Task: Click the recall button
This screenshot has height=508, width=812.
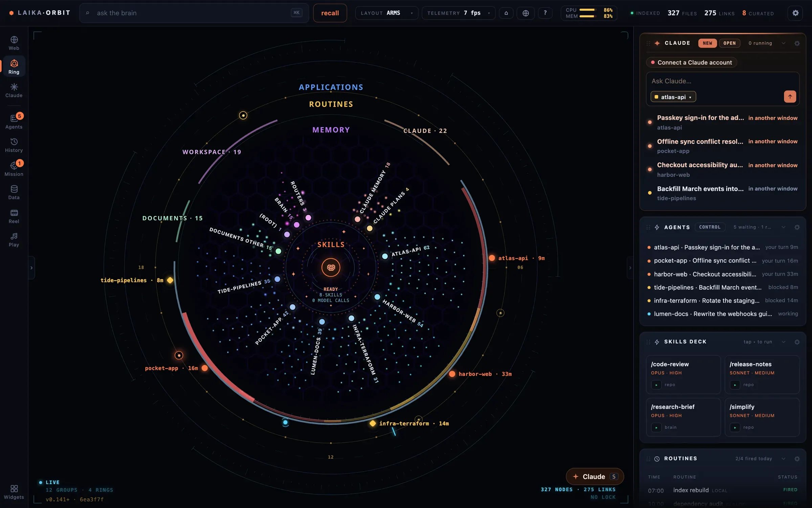Action: click(x=330, y=13)
